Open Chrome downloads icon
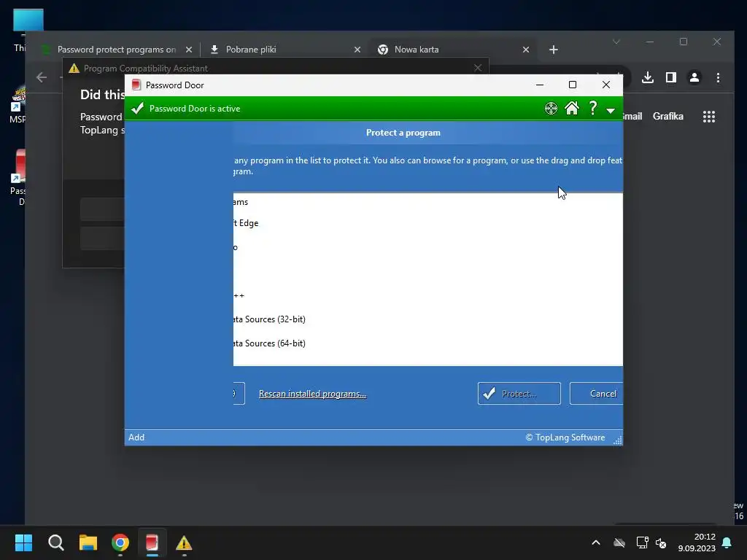Viewport: 747px width, 560px height. pyautogui.click(x=648, y=77)
